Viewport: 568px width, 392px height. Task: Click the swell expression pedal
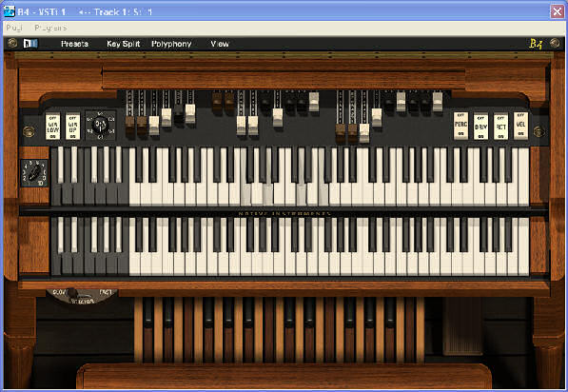coord(462,325)
